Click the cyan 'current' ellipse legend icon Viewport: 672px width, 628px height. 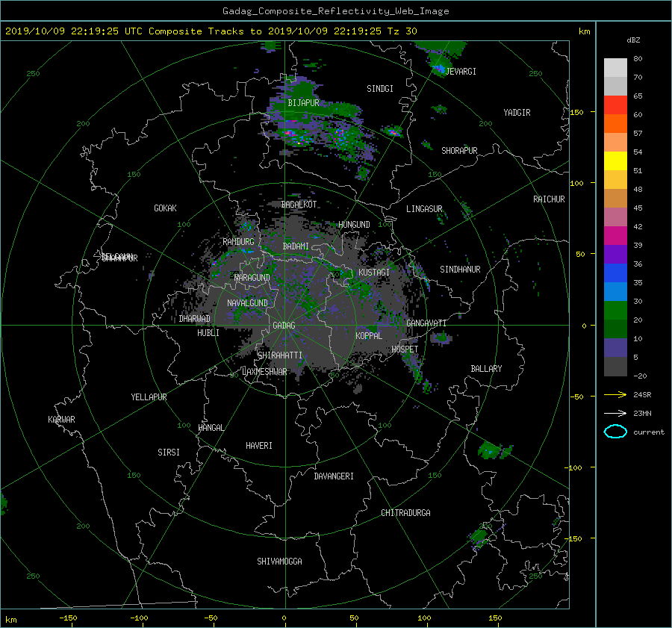click(x=615, y=432)
